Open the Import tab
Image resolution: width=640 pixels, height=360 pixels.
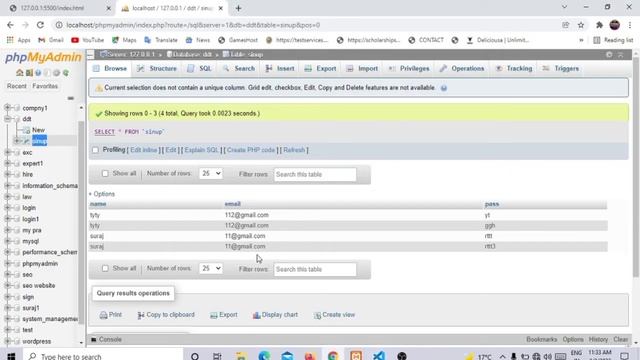point(362,69)
